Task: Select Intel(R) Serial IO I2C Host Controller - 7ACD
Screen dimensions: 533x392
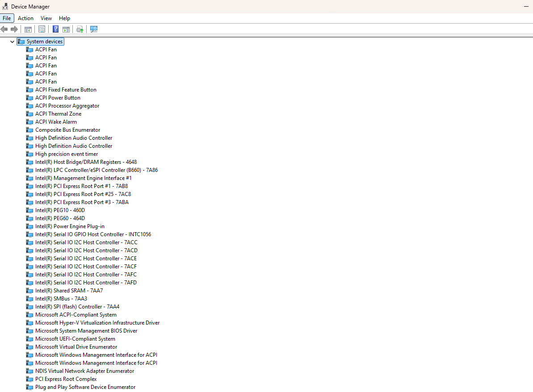Action: pos(86,250)
